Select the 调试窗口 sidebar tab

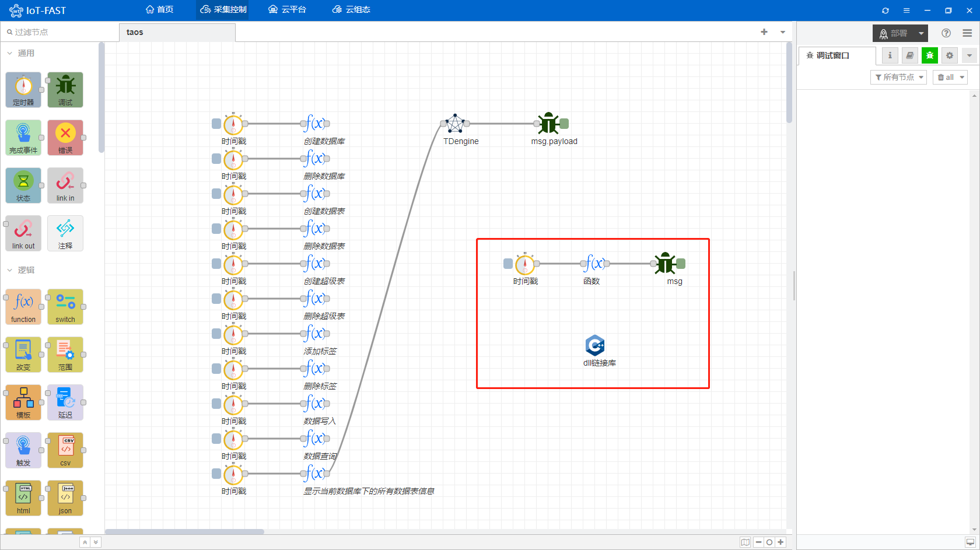836,55
